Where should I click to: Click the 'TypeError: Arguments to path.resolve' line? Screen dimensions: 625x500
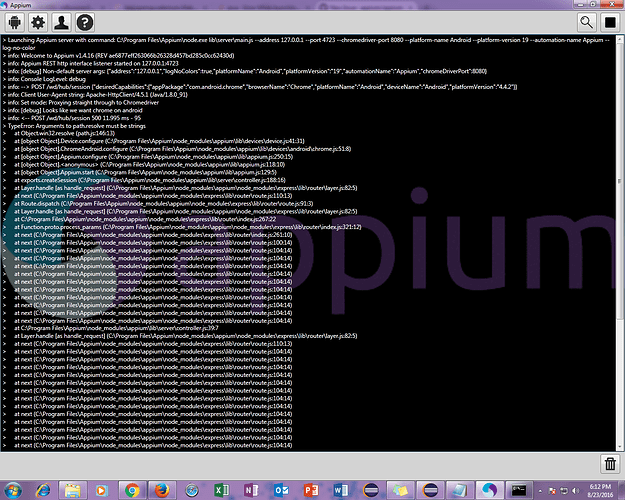click(x=74, y=126)
